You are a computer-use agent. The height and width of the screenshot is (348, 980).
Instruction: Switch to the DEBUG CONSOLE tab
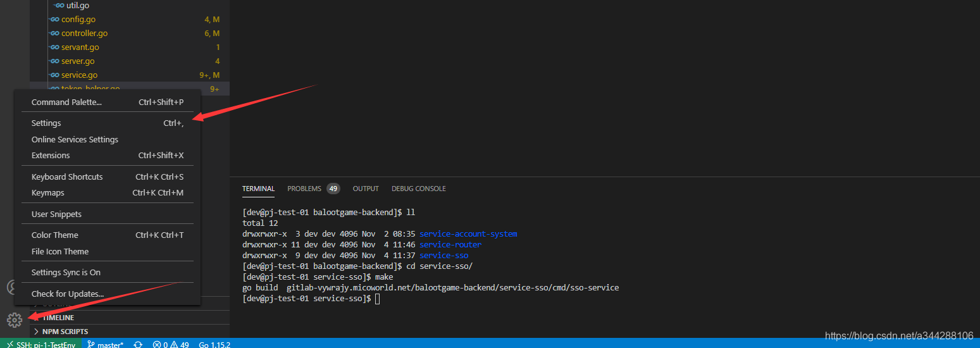(419, 189)
